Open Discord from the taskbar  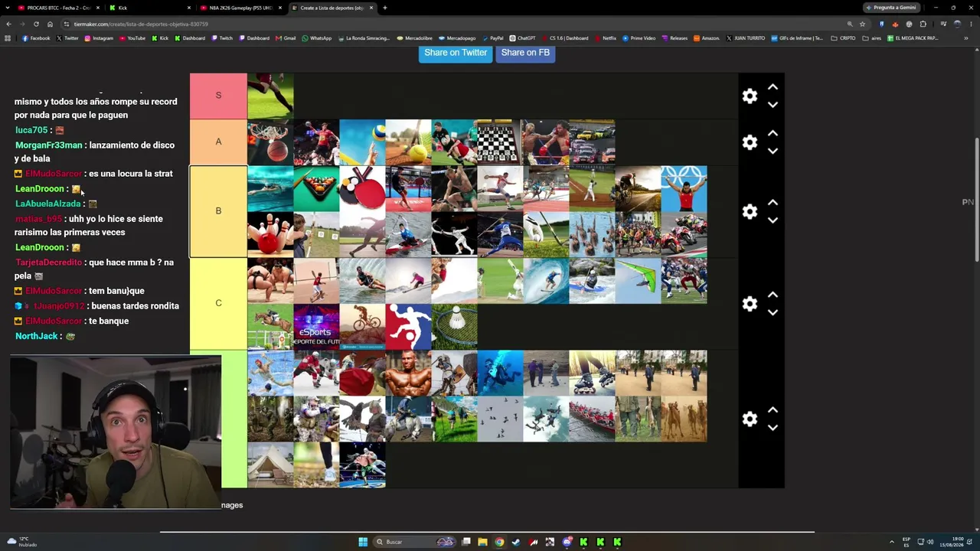(567, 542)
